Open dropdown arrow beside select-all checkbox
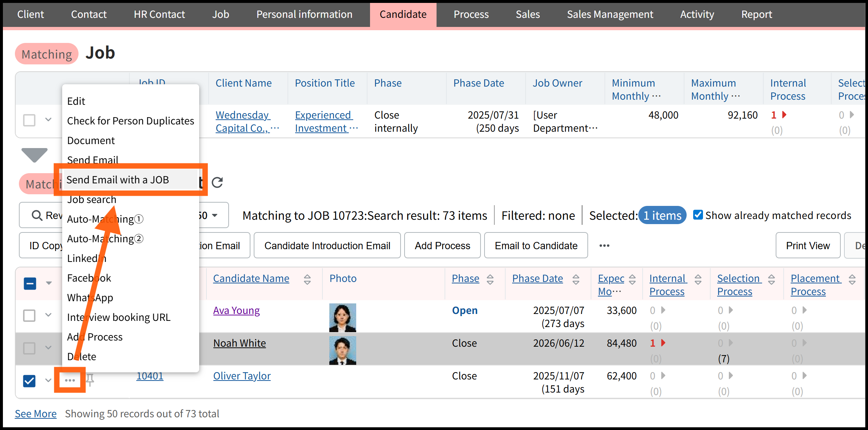868x430 pixels. [49, 283]
